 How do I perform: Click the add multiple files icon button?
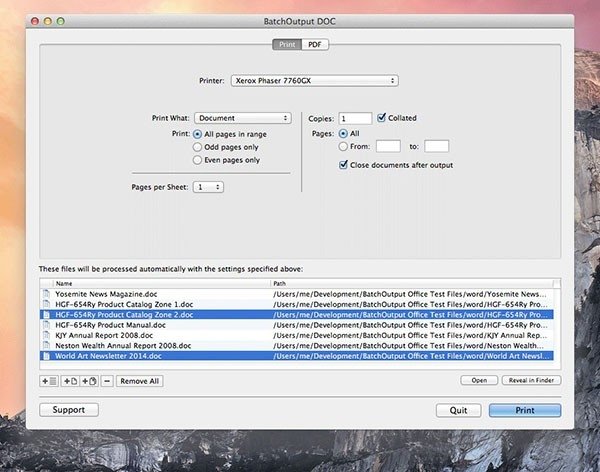(89, 381)
